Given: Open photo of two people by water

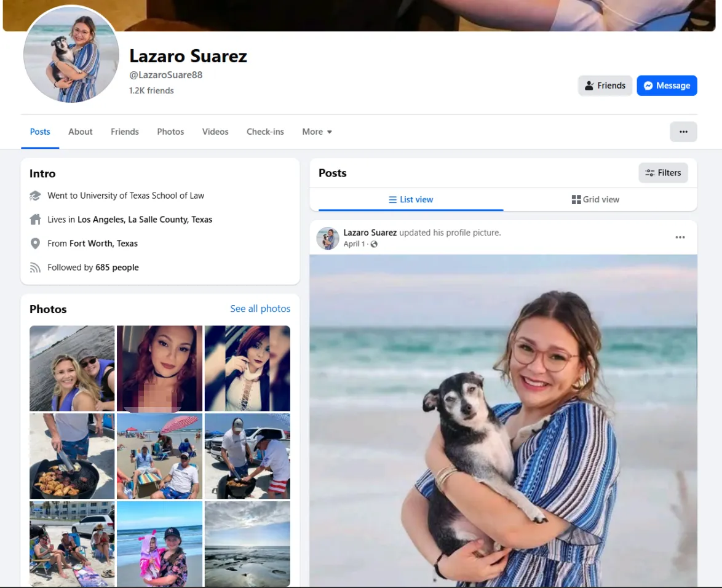Looking at the screenshot, I should click(x=72, y=368).
